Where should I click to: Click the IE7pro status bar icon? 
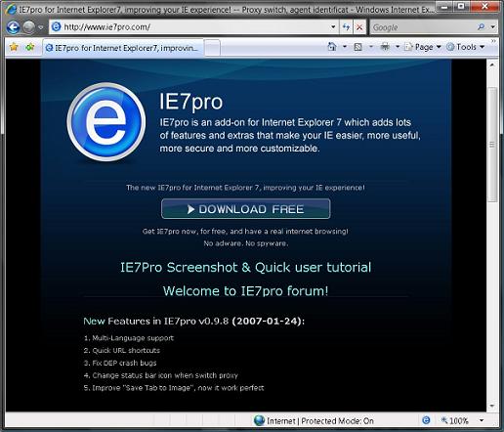426,420
